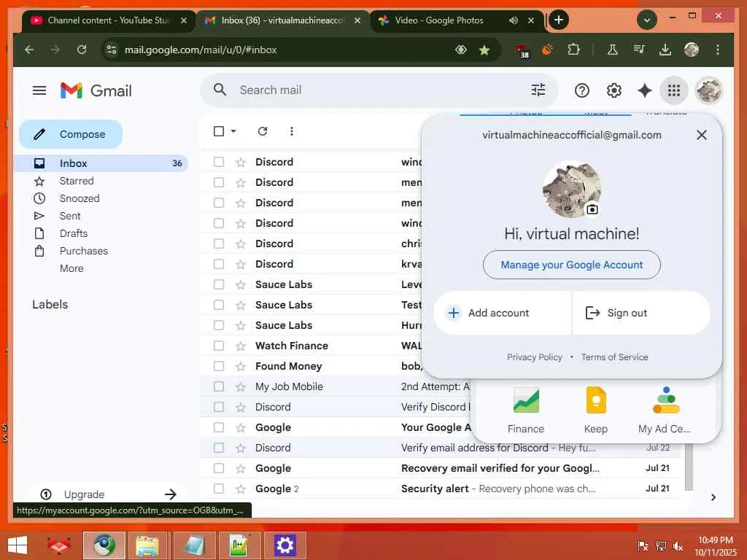Expand the select-all dropdown arrow
This screenshot has width=747, height=560.
pyautogui.click(x=233, y=131)
